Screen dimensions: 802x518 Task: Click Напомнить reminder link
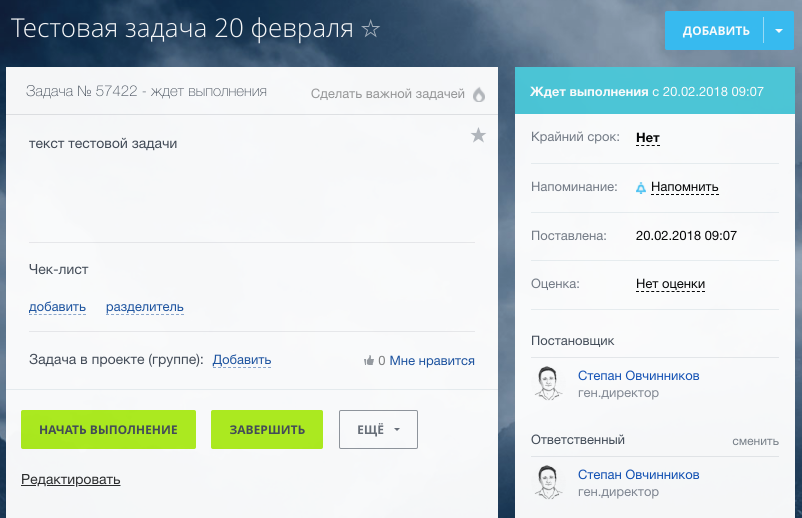(684, 187)
